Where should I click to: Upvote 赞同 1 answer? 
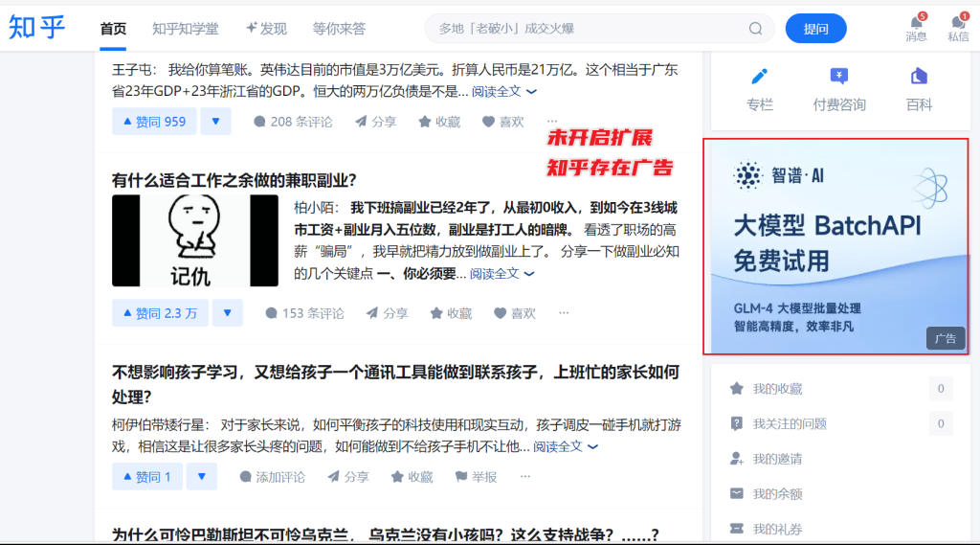pyautogui.click(x=146, y=477)
